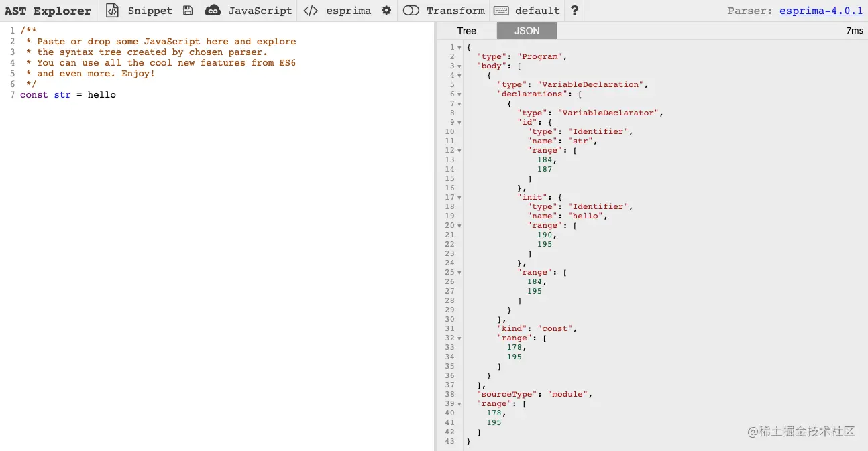
Task: Open the JavaScript language dropdown
Action: [260, 11]
